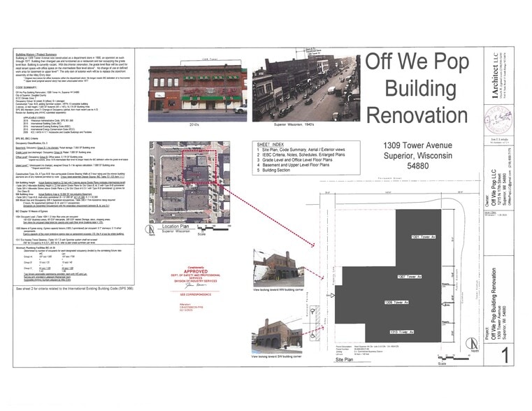
Task: Click the NW building corner view photo
Action: 278,268
